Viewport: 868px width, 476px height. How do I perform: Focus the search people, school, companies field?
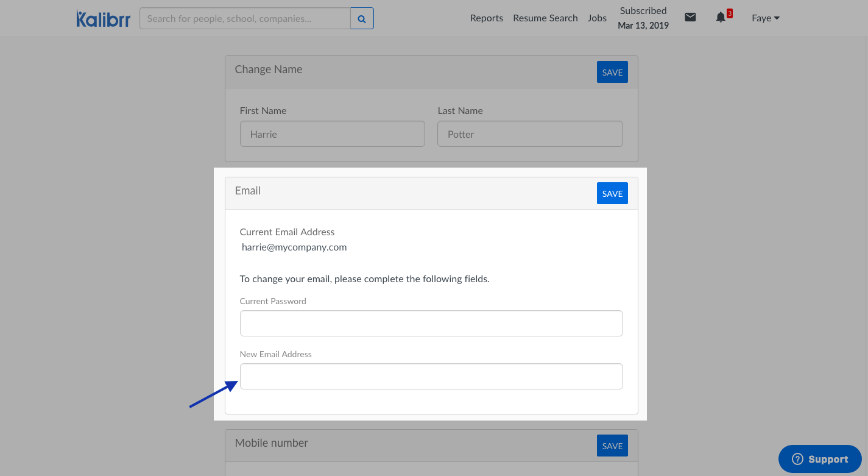pyautogui.click(x=245, y=19)
